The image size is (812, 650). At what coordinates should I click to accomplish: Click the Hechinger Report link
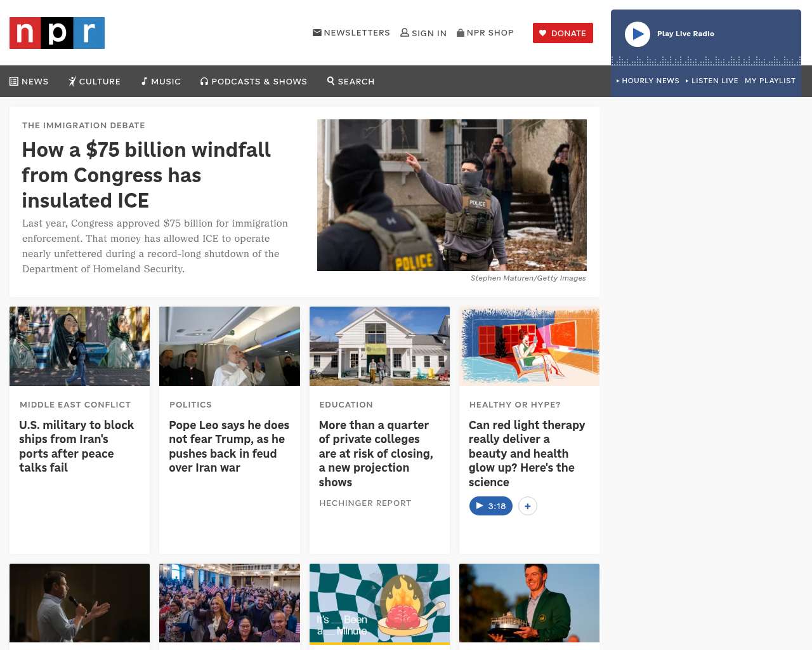pyautogui.click(x=365, y=503)
